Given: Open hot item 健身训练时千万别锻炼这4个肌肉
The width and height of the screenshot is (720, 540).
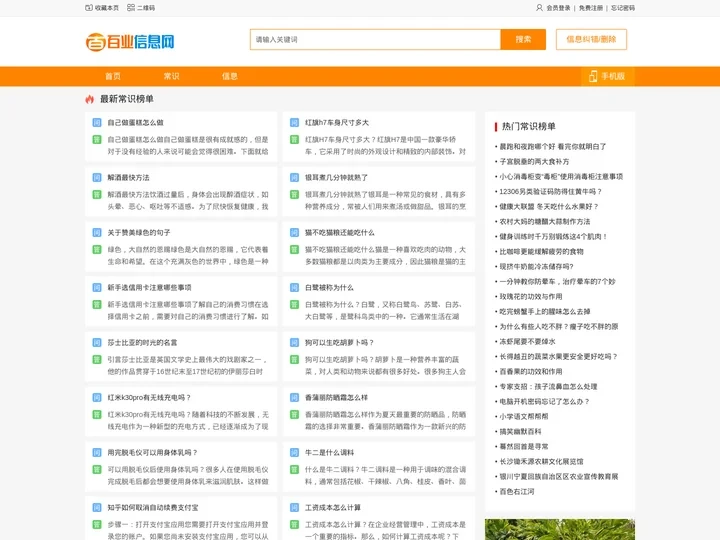Looking at the screenshot, I should (553, 236).
